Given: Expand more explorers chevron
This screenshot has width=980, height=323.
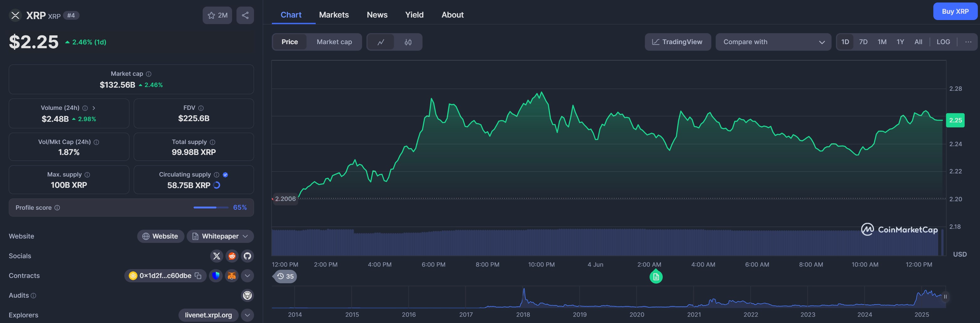Looking at the screenshot, I should [247, 315].
